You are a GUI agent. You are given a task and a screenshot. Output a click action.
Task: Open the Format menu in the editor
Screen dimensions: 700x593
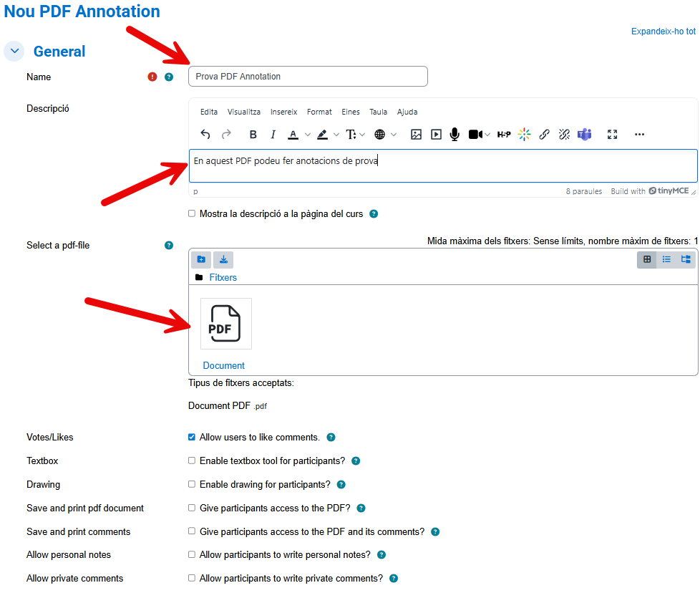[x=319, y=112]
